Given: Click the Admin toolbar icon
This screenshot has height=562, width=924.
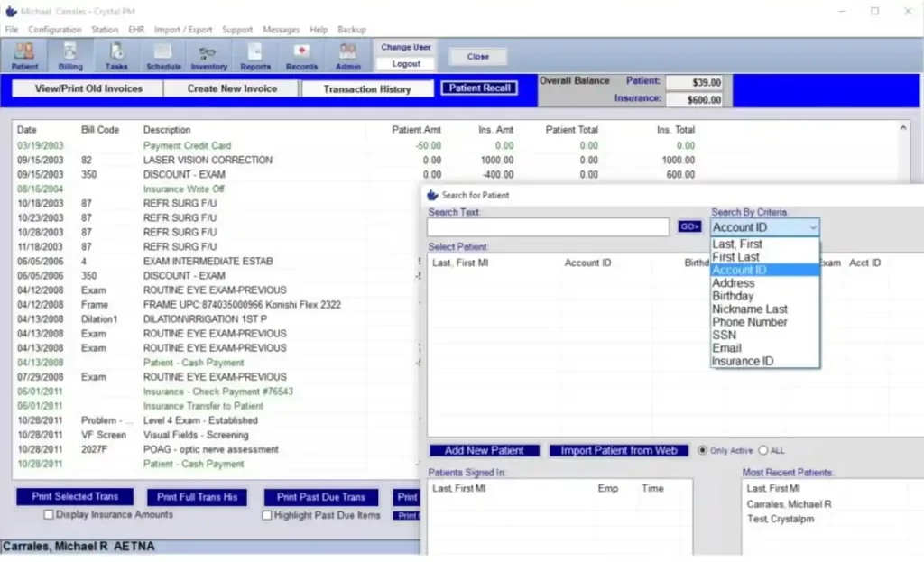Looking at the screenshot, I should click(x=348, y=56).
